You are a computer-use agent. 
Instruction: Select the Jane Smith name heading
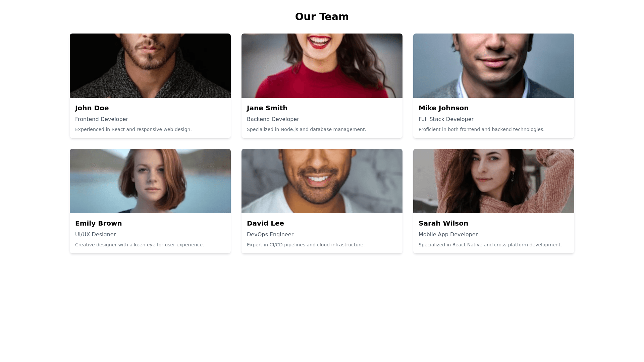267,108
